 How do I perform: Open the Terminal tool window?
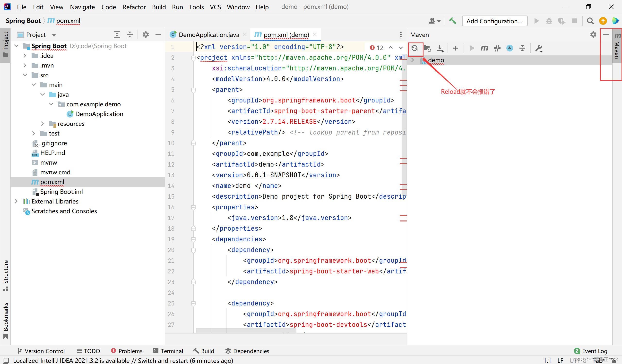pyautogui.click(x=168, y=351)
